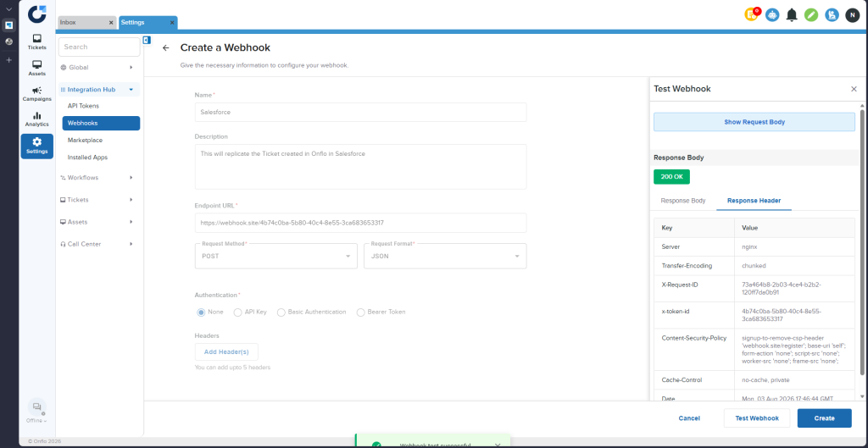Viewport: 868px width, 448px height.
Task: Open Webhooks menu item
Action: [x=101, y=124]
